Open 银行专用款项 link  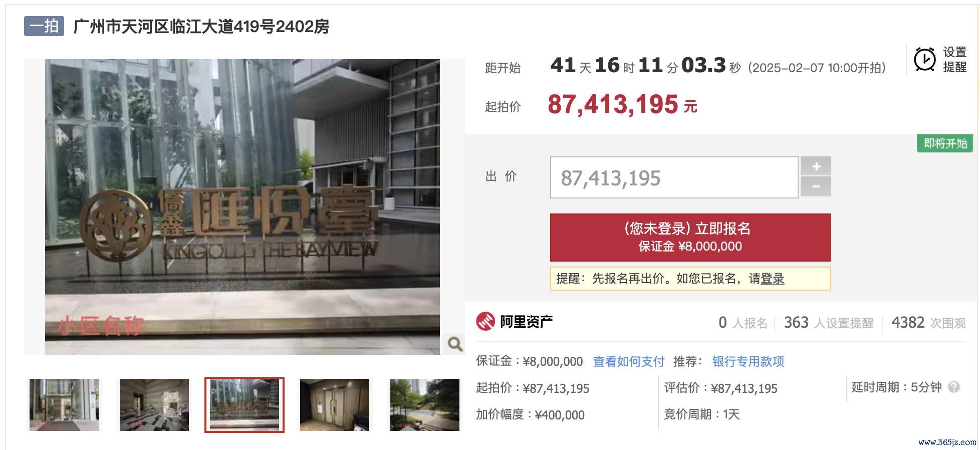(x=748, y=361)
